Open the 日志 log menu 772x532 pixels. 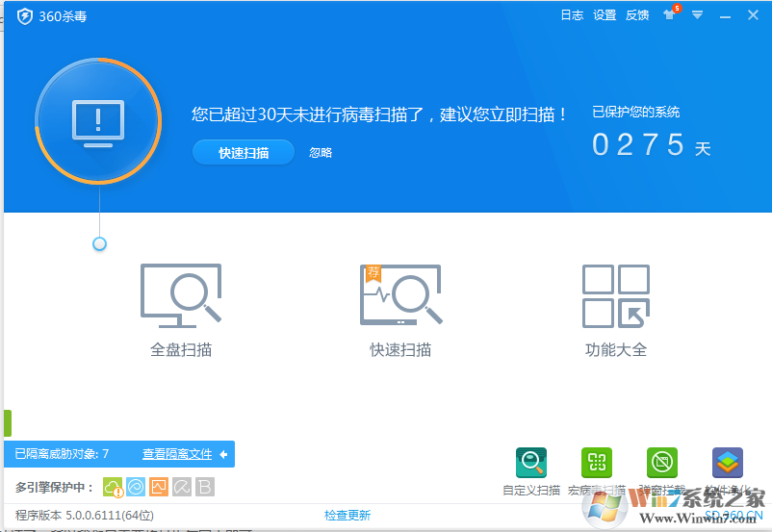click(572, 15)
